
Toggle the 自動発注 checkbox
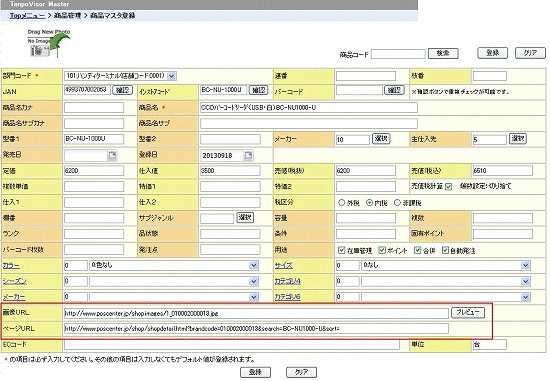point(445,250)
